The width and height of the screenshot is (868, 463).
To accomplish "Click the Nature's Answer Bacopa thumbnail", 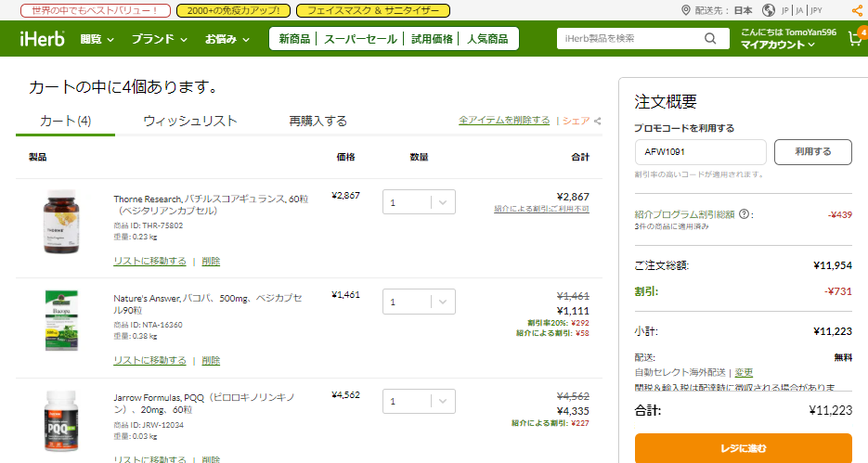I will click(61, 320).
